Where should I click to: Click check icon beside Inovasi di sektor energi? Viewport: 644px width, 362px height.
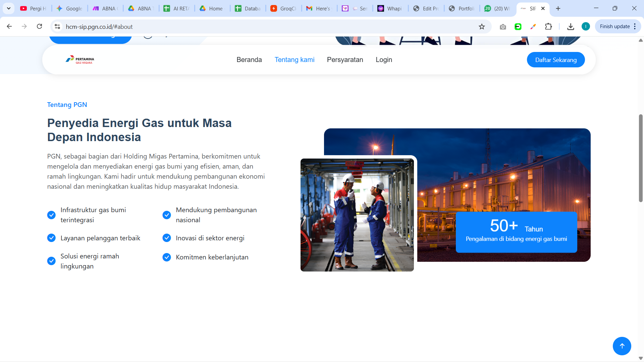(x=167, y=238)
